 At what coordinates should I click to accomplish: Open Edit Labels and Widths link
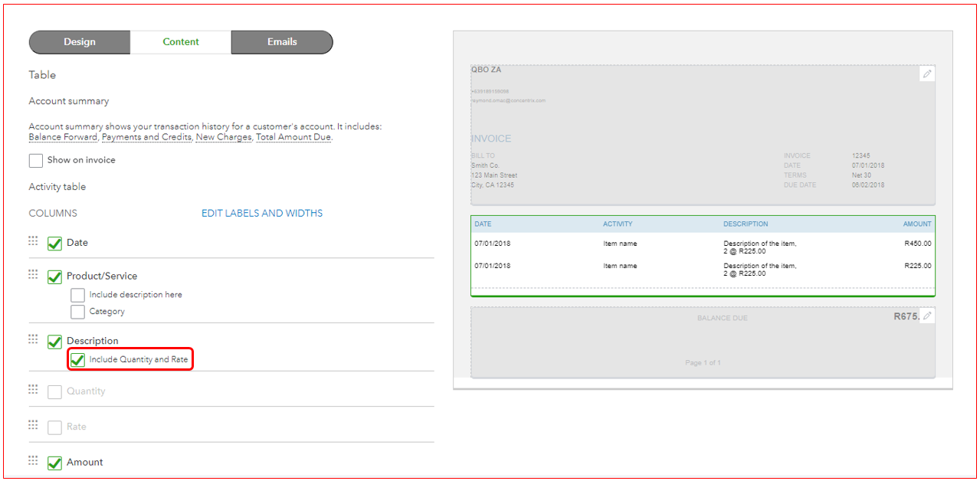coord(262,213)
